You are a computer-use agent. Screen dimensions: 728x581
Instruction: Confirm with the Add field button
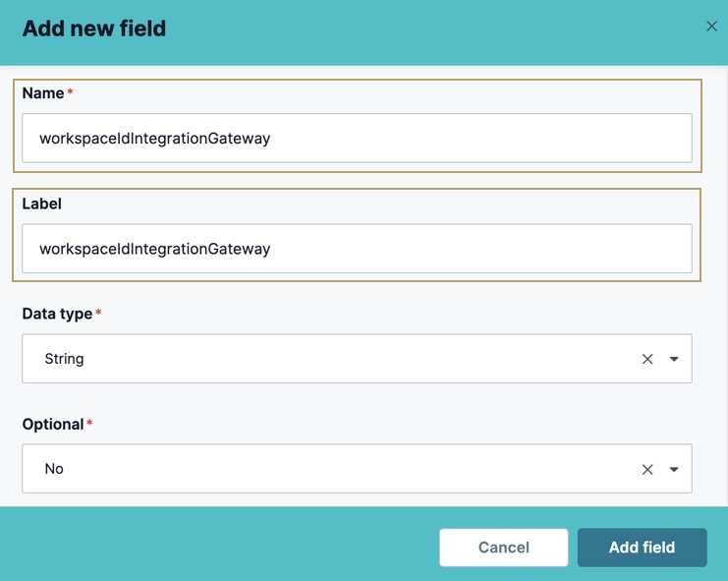(643, 548)
